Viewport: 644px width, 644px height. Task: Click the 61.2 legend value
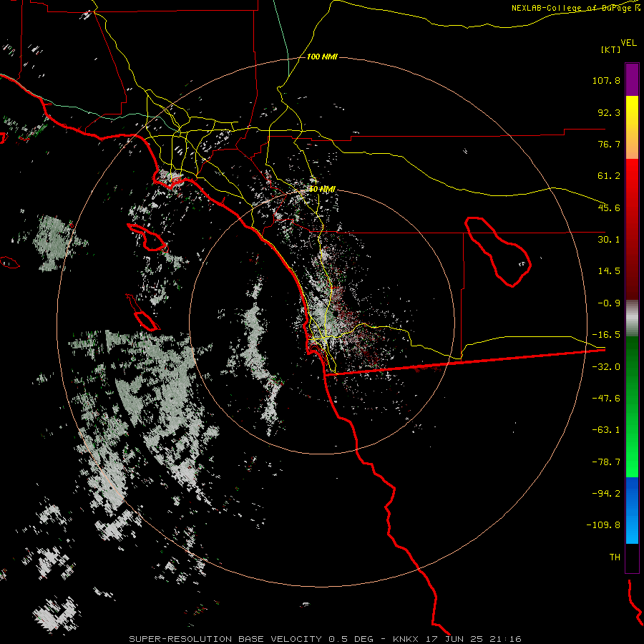609,176
